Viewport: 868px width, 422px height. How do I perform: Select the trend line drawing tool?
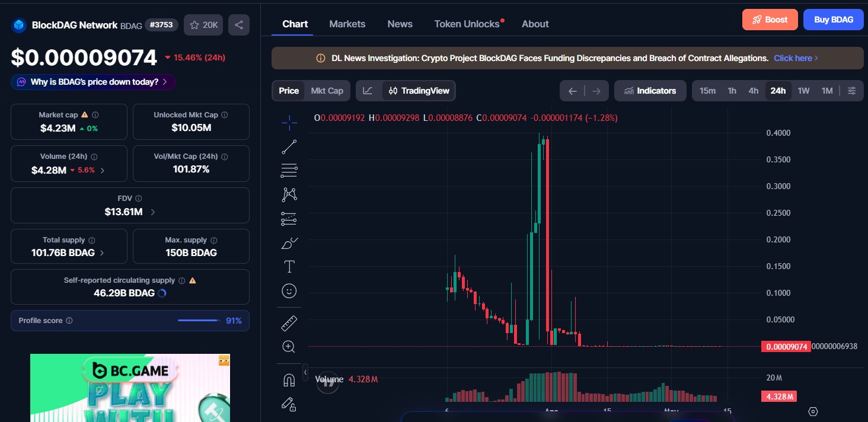(x=289, y=146)
